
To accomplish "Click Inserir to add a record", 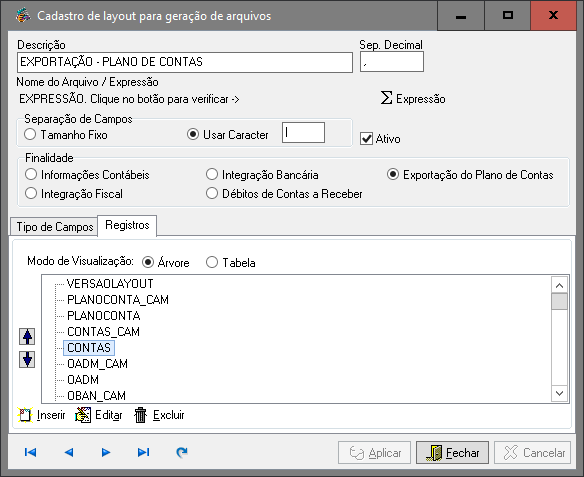I will click(42, 415).
